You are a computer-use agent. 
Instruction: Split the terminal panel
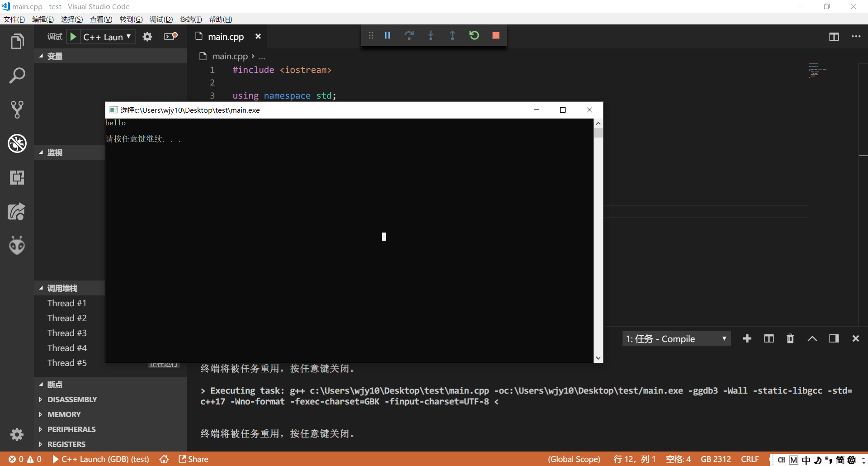click(769, 339)
